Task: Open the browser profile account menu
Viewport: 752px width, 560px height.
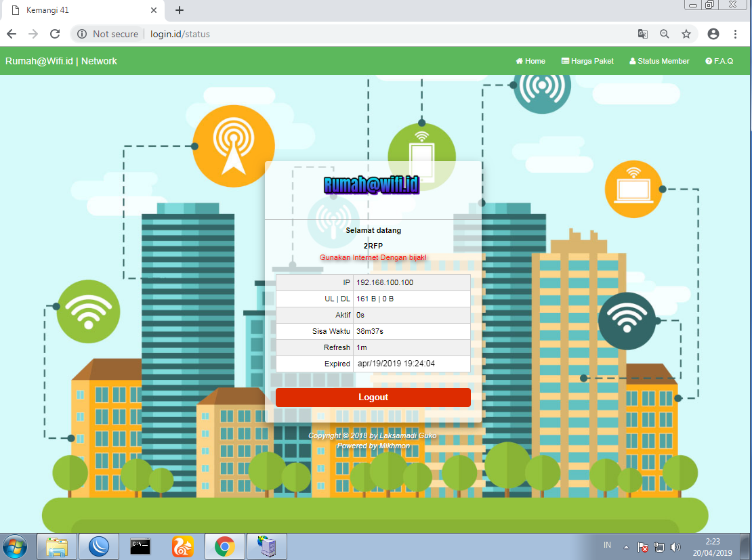Action: [x=712, y=33]
